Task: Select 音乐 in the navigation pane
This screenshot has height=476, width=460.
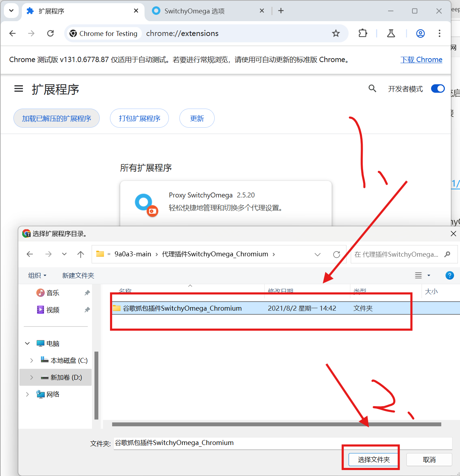Action: (x=53, y=293)
